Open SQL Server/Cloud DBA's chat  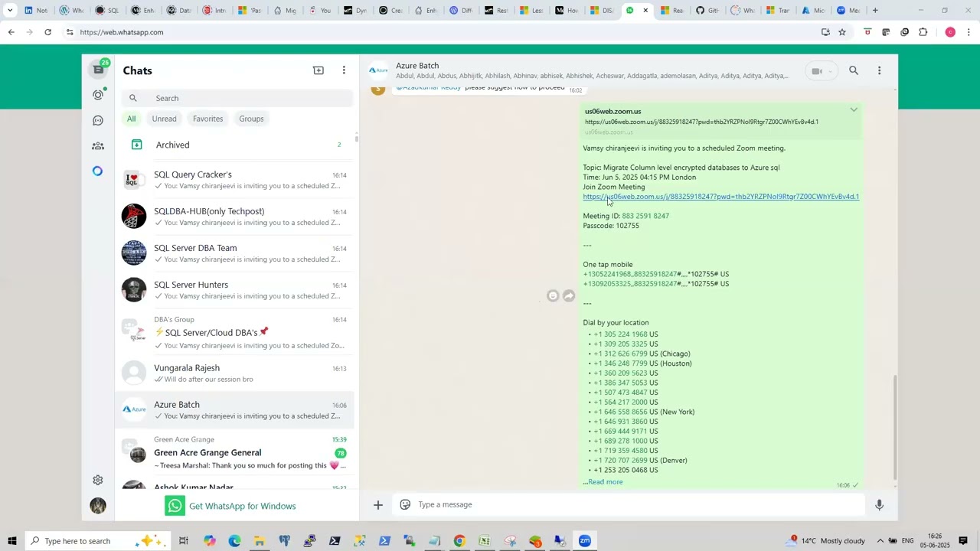click(234, 332)
